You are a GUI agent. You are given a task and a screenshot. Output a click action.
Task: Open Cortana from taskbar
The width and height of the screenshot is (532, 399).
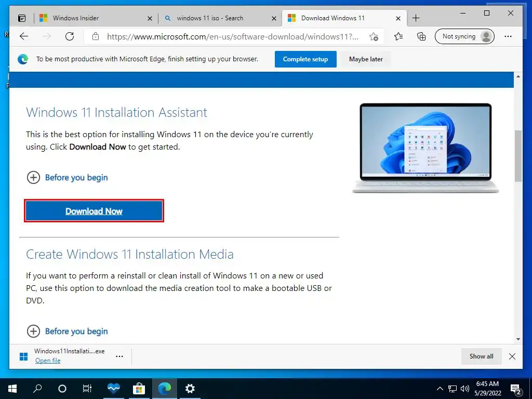(62, 389)
